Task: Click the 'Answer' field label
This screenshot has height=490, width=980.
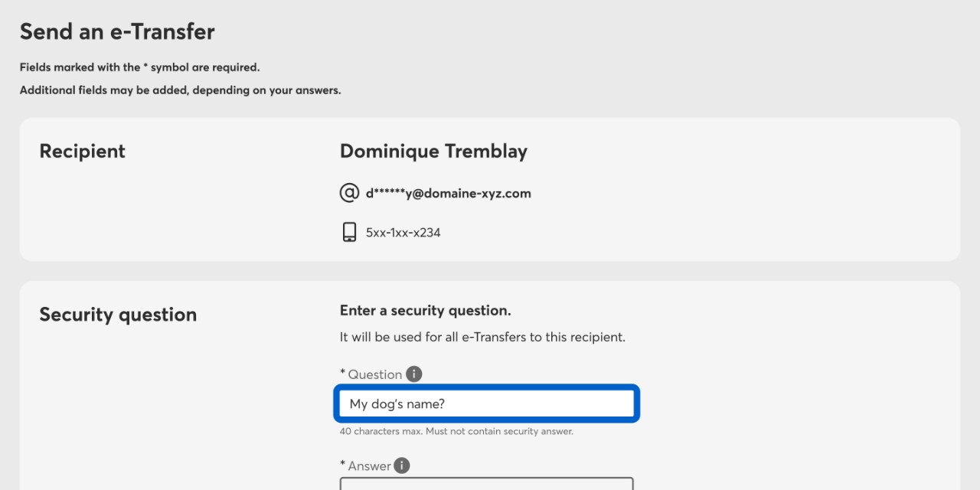Action: point(369,466)
